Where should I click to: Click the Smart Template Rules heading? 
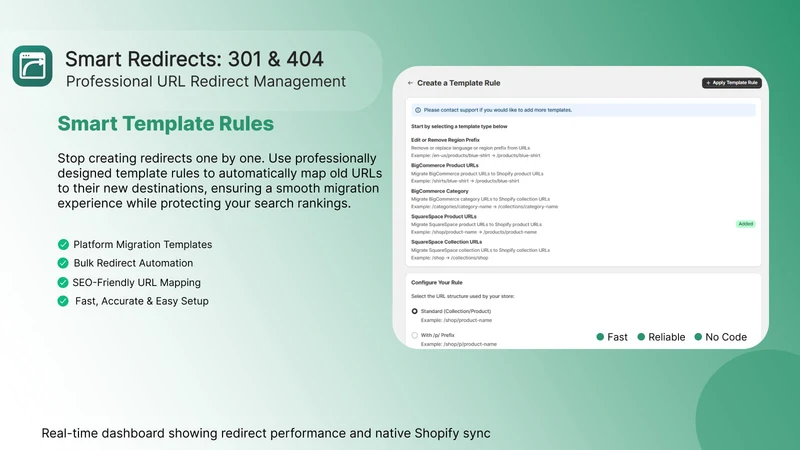165,123
